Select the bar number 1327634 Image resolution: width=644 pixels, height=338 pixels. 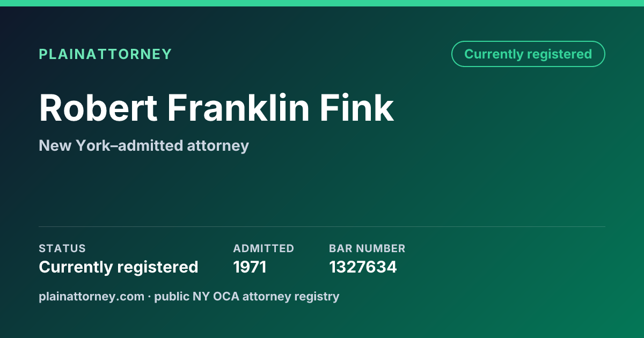363,267
